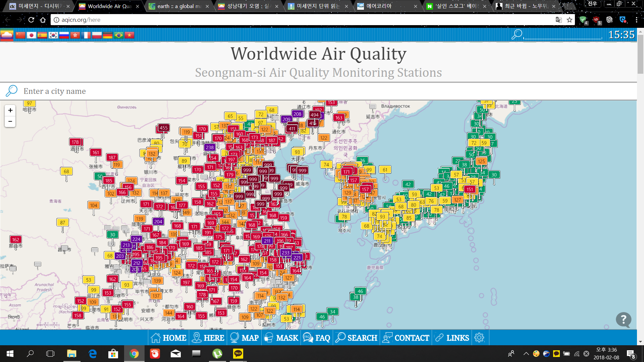The height and width of the screenshot is (362, 644).
Task: Click the aqicn cloud logo
Action: click(7, 35)
